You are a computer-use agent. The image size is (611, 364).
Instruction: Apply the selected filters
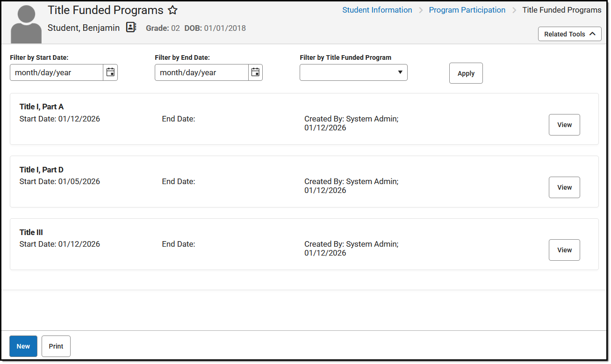466,73
